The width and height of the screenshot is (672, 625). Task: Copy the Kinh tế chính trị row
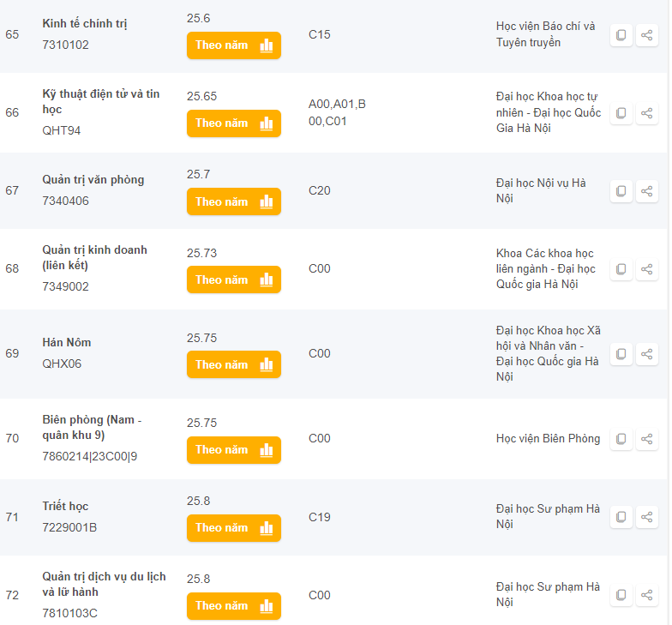[x=621, y=35]
